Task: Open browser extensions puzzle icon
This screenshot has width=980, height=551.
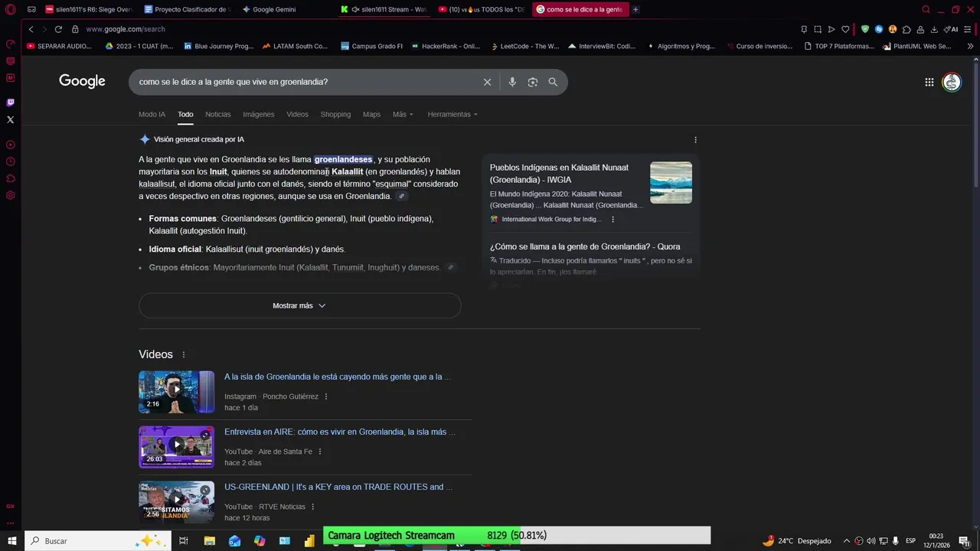Action: tap(906, 29)
